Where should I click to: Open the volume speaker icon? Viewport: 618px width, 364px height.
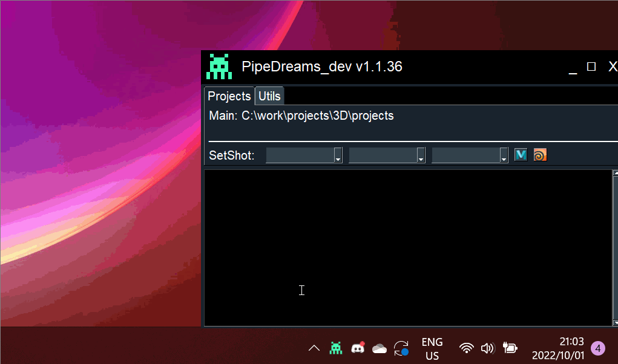tap(488, 348)
